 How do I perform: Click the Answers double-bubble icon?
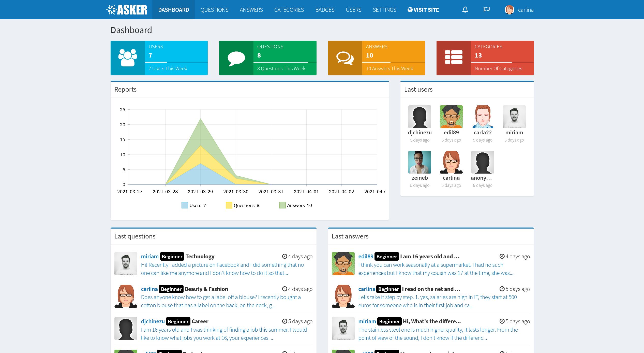click(345, 58)
